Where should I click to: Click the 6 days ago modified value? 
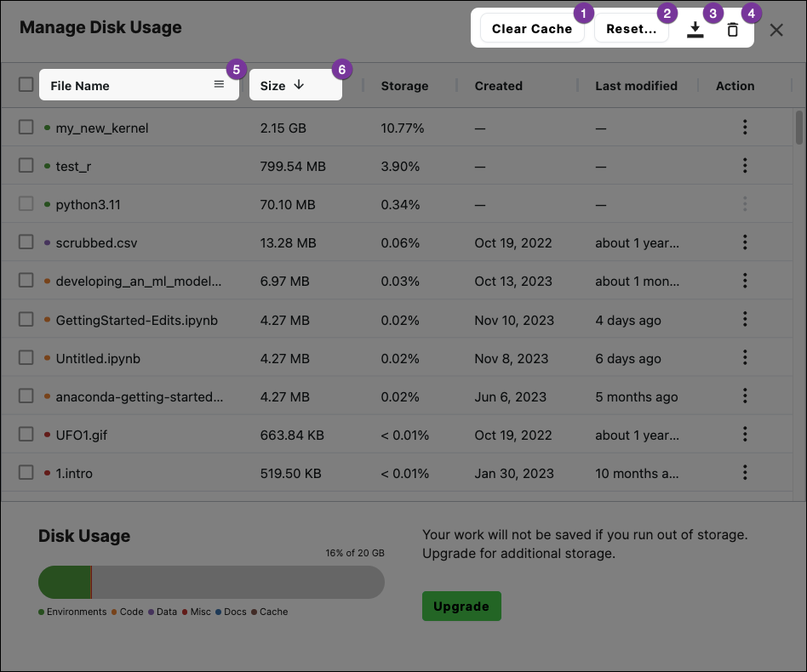(628, 359)
